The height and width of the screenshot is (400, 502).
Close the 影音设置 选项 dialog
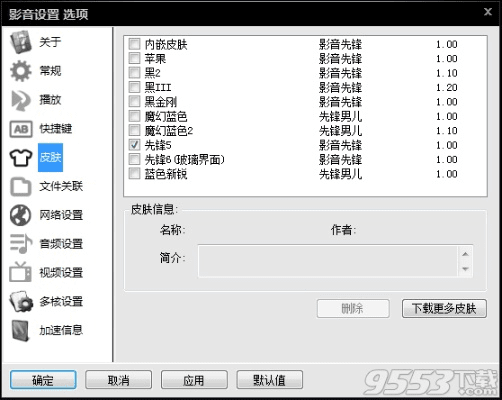click(488, 12)
